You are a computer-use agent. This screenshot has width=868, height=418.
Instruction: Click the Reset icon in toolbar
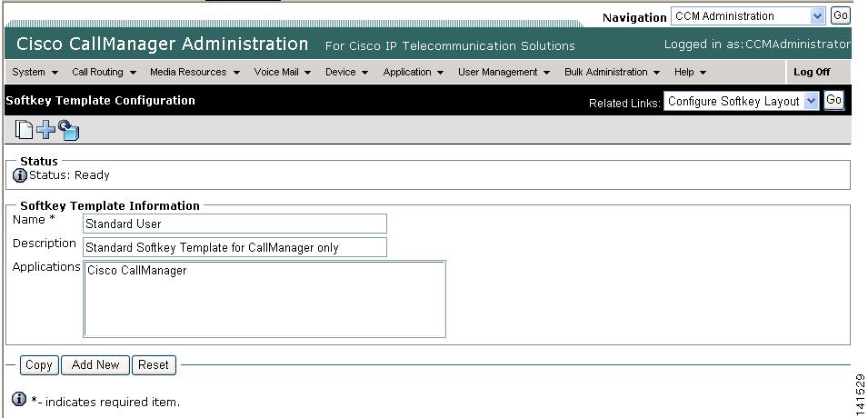point(68,130)
